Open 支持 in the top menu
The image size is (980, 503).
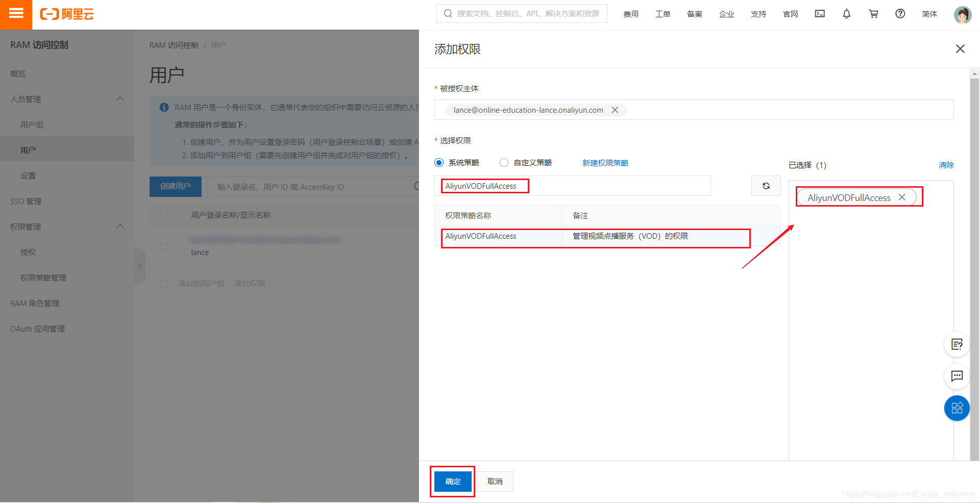[x=758, y=14]
